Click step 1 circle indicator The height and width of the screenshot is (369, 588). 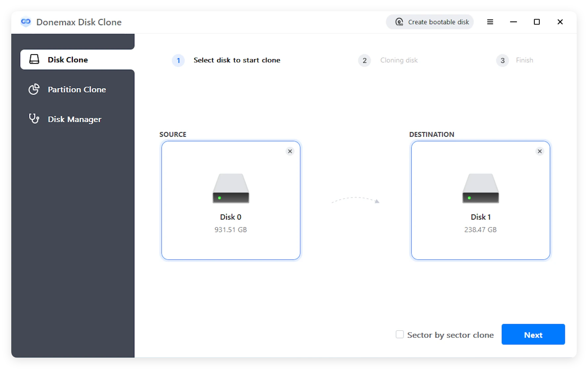pos(178,61)
